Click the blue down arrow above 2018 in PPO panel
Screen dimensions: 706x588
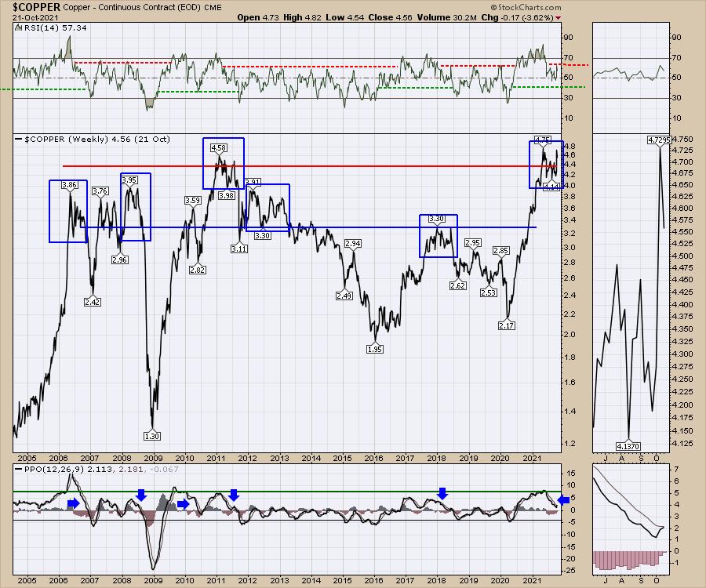coord(442,492)
